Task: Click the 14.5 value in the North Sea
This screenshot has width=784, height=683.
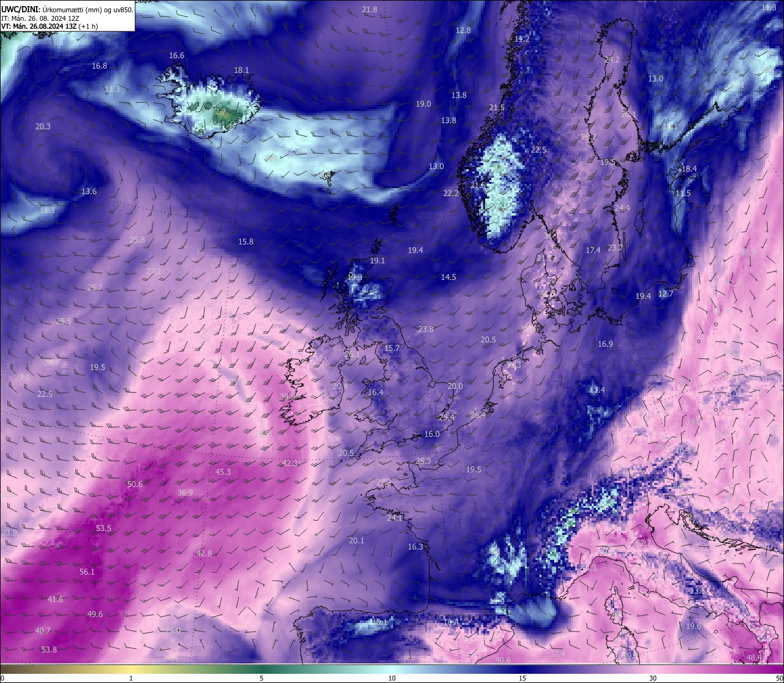Action: (448, 277)
